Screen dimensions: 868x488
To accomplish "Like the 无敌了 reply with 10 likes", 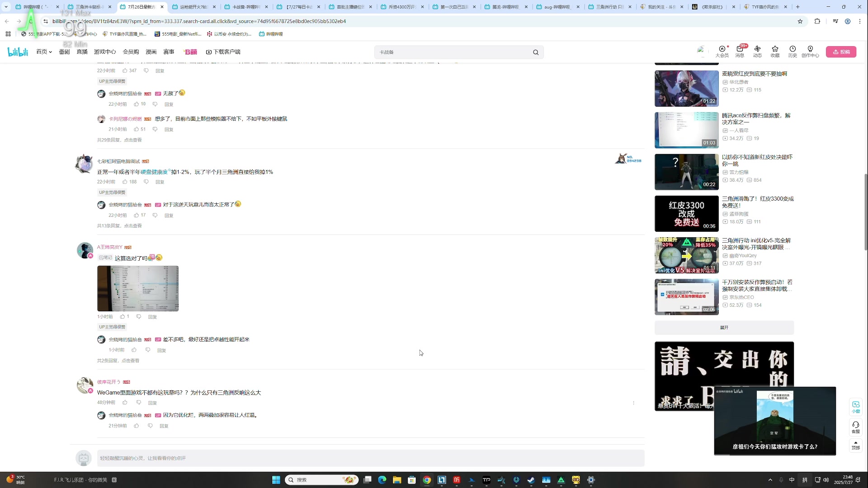I will coord(137,104).
